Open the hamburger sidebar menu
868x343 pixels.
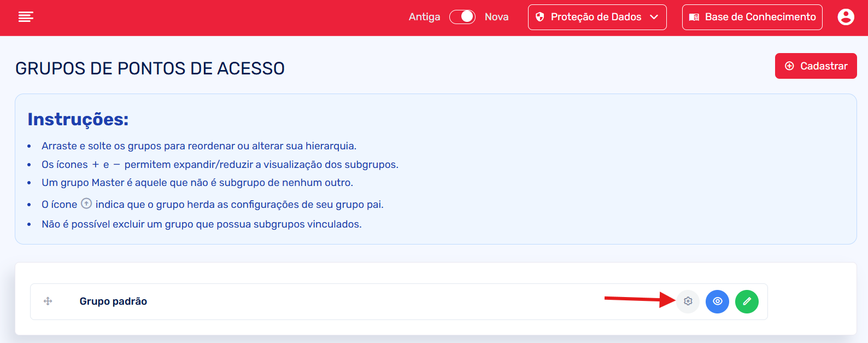pyautogui.click(x=26, y=17)
